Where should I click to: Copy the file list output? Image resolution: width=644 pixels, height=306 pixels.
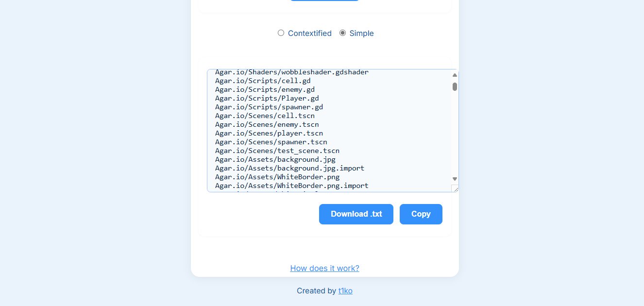click(x=421, y=214)
